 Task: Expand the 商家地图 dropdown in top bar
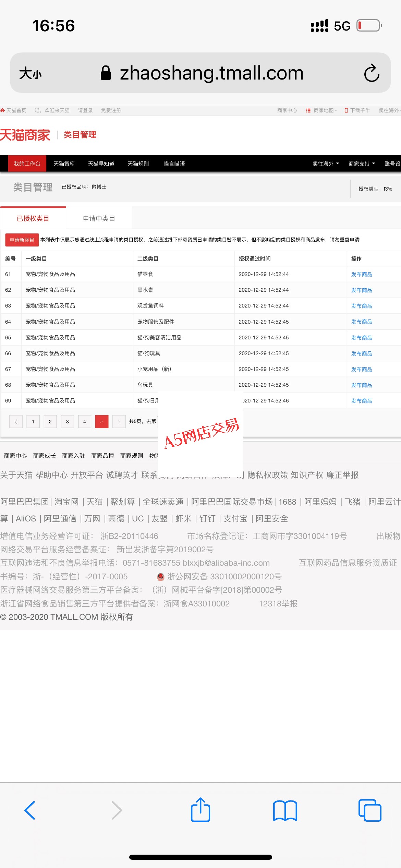[x=325, y=110]
